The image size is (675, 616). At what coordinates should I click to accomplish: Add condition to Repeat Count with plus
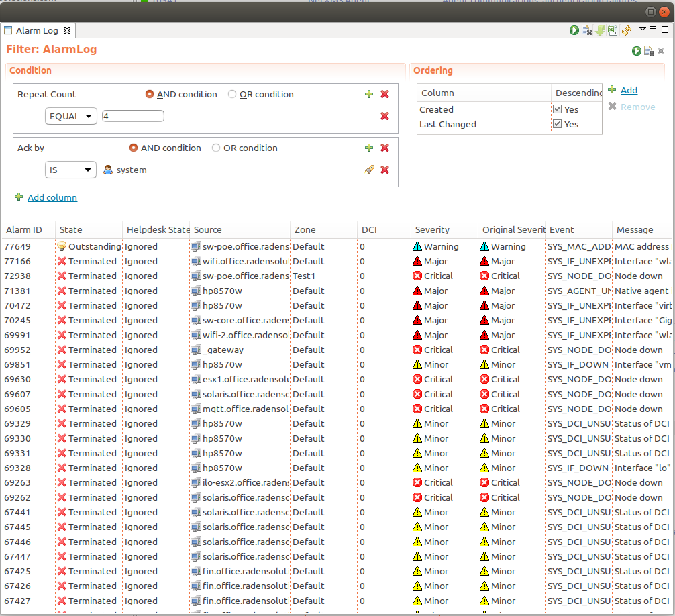[x=369, y=95]
